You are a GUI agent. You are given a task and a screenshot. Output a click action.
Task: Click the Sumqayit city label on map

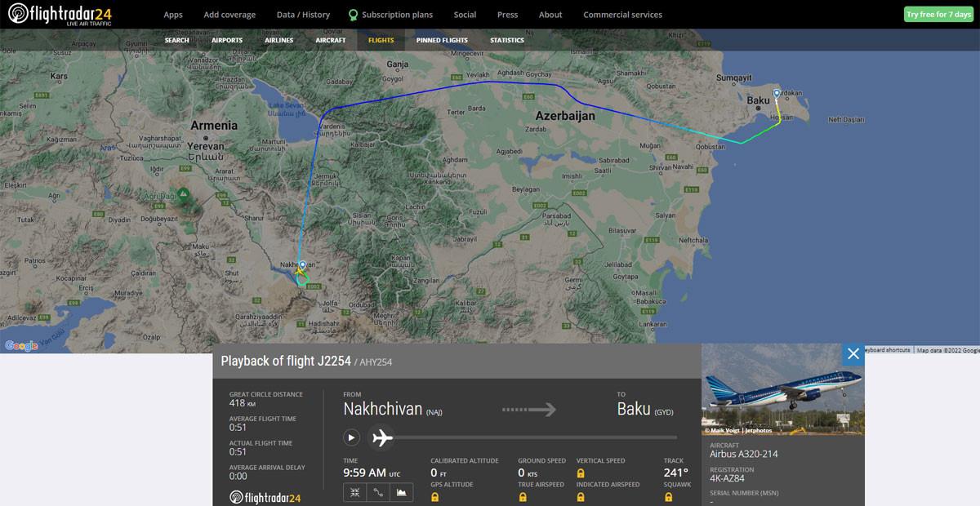pyautogui.click(x=733, y=77)
